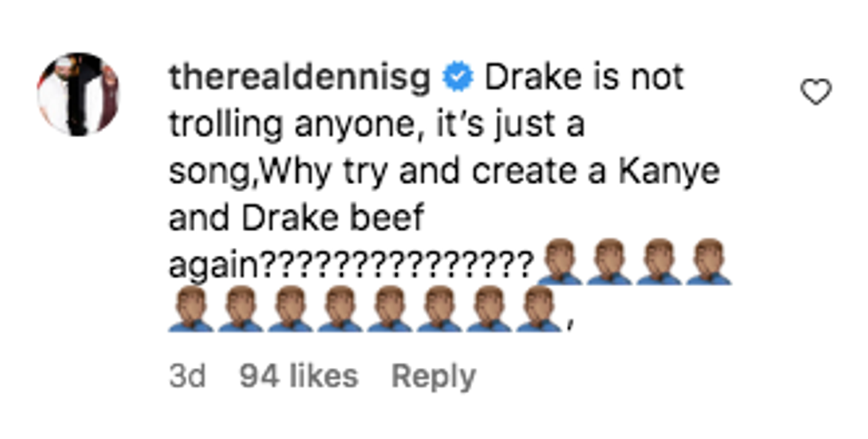Click the 3d timestamp
Screen dimensions: 868x439
(187, 376)
